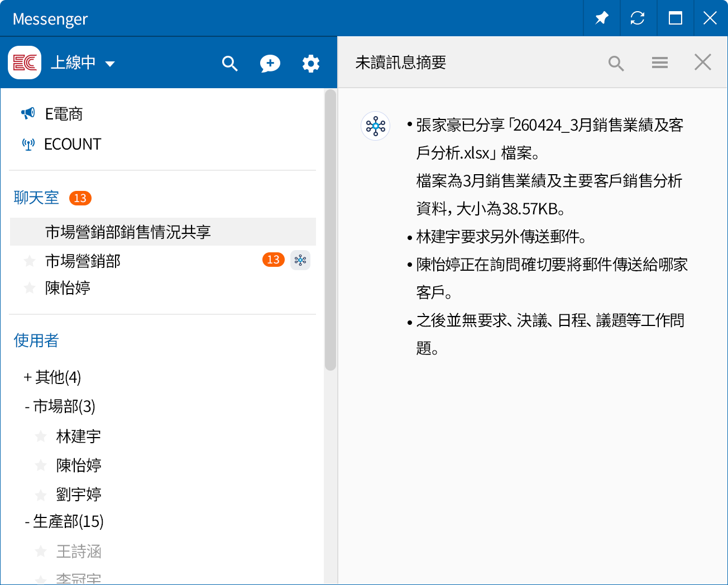Select user 林建宇
The image size is (728, 585).
[x=79, y=436]
